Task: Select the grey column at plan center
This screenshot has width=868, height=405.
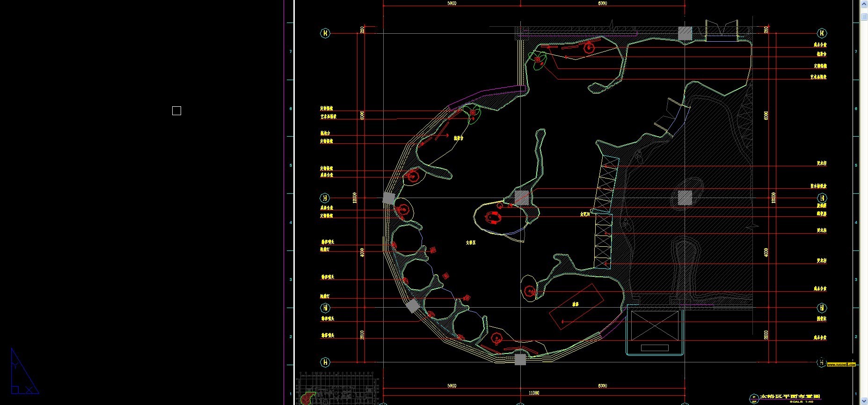Action: [x=522, y=198]
